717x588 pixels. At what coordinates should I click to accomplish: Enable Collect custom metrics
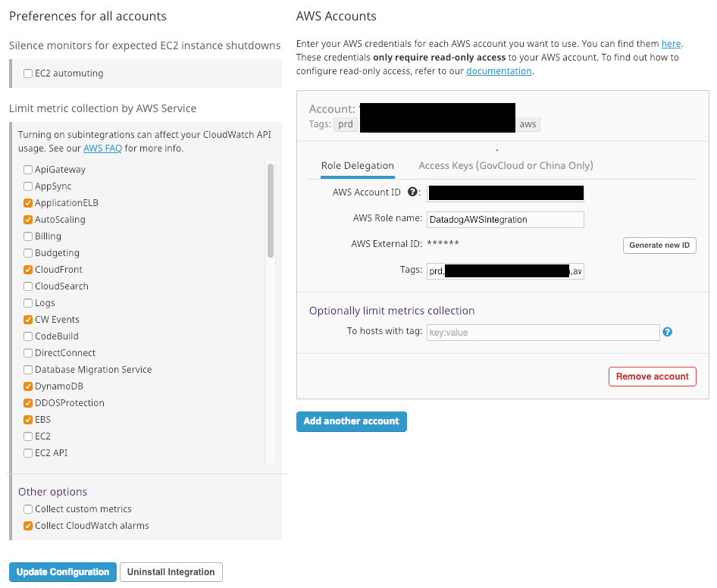click(x=27, y=509)
